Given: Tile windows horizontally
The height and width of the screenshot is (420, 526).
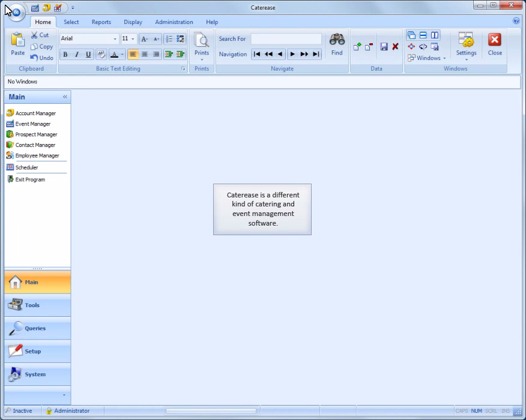Looking at the screenshot, I should click(423, 35).
